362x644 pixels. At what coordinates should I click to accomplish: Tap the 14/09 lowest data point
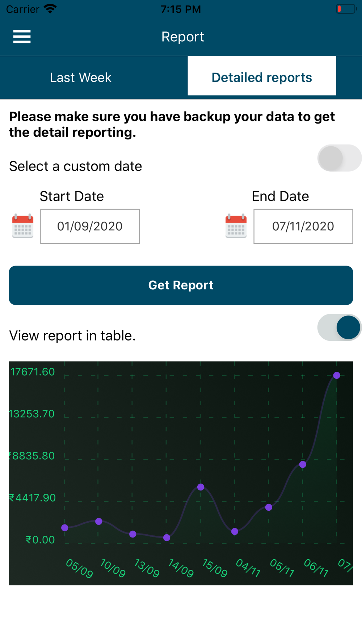[167, 538]
